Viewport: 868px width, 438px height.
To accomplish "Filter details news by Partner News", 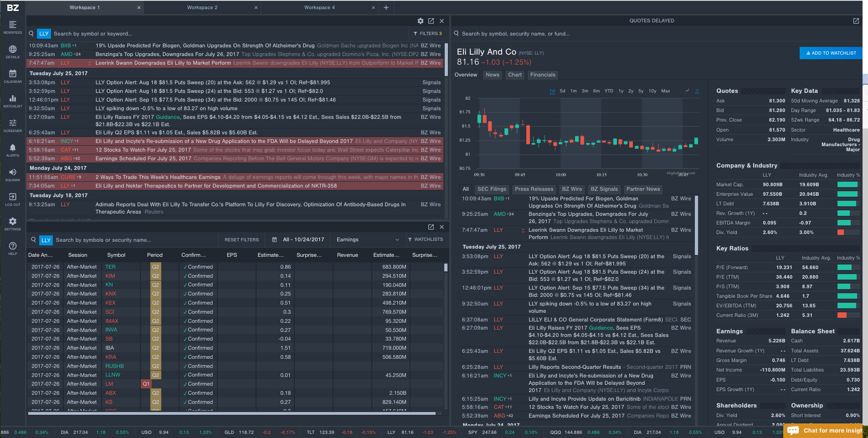I will click(x=643, y=189).
